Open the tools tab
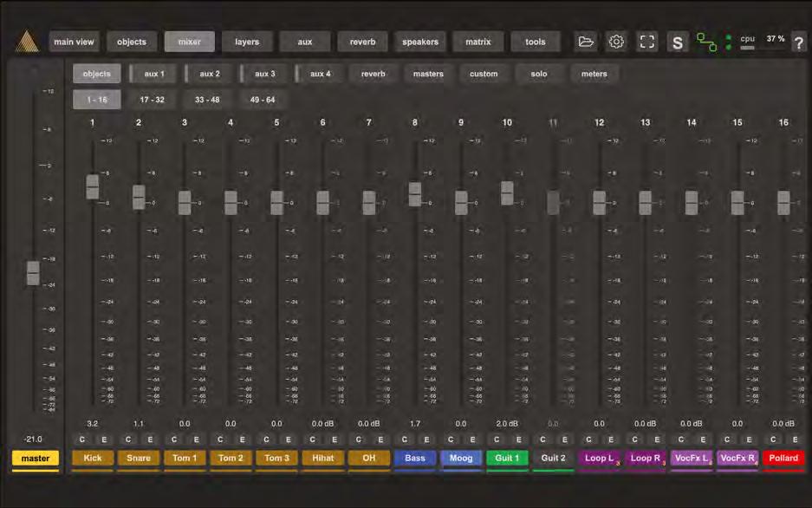Image resolution: width=812 pixels, height=508 pixels. pos(536,42)
